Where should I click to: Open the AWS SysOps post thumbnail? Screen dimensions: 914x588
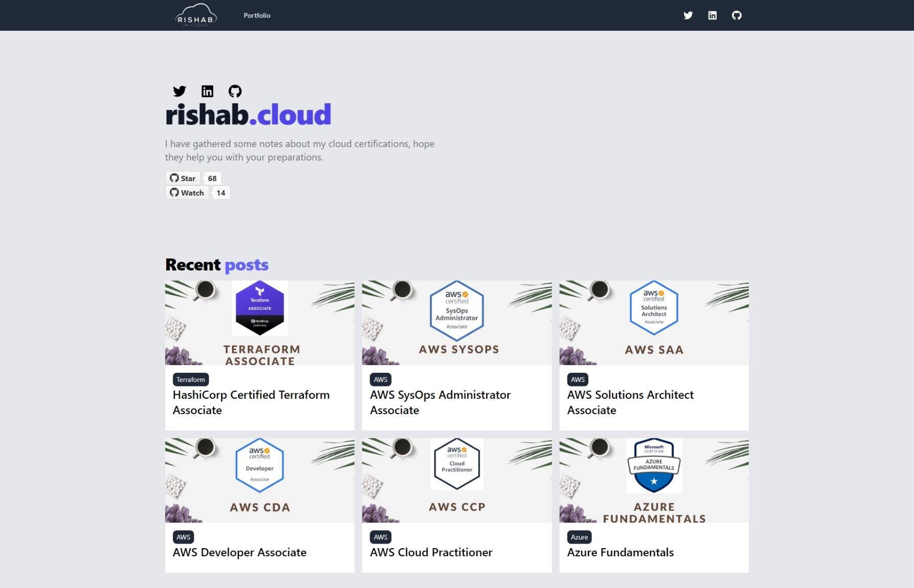coord(457,323)
